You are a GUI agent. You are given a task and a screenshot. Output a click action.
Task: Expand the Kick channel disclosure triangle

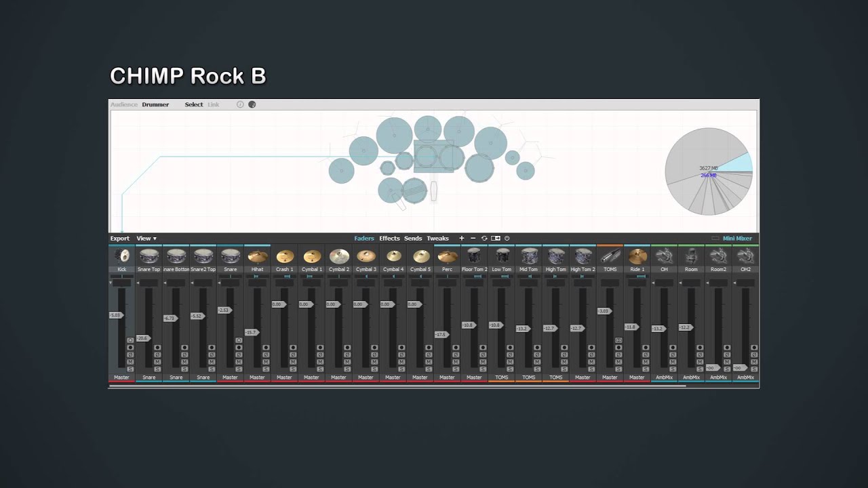[111, 283]
